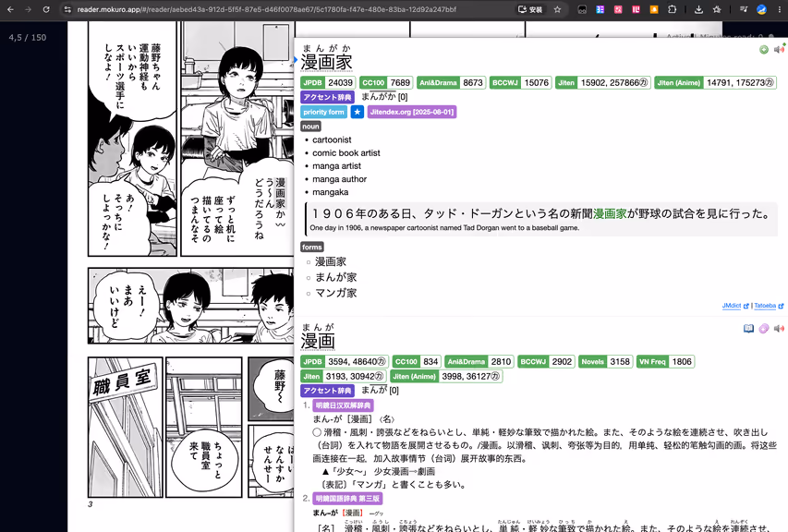This screenshot has width=788, height=532.
Task: Click the pink kanji extension icon
Action: [x=618, y=9]
